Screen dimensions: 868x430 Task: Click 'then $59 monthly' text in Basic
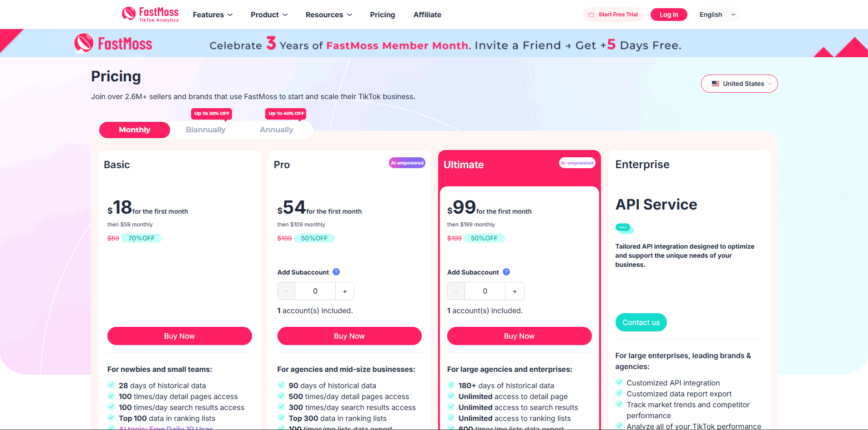pos(130,225)
